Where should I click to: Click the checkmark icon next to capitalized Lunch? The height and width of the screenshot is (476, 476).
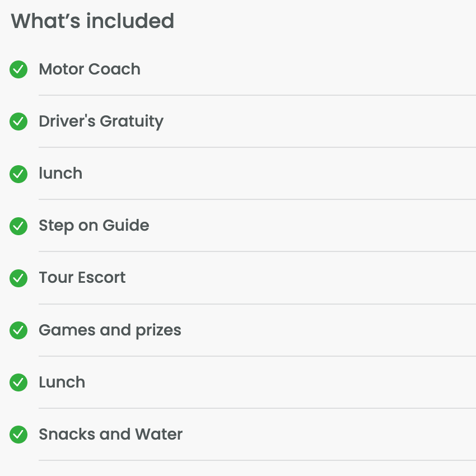[18, 382]
